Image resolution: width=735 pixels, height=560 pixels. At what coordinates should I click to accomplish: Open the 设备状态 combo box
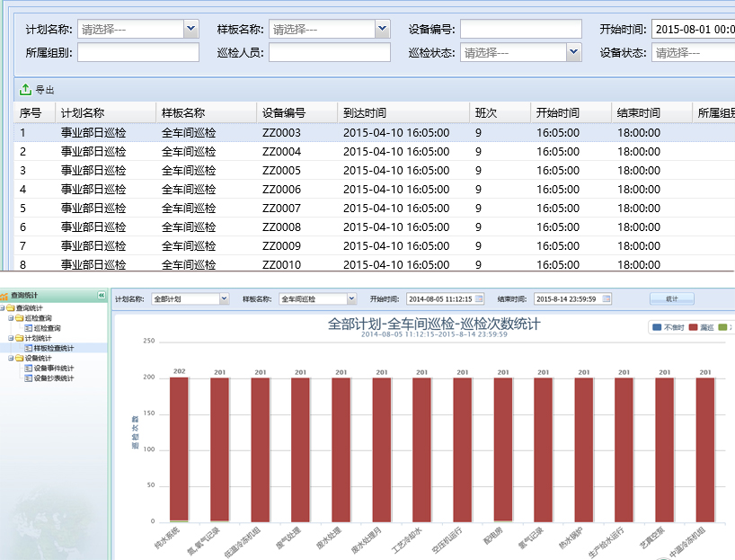693,52
